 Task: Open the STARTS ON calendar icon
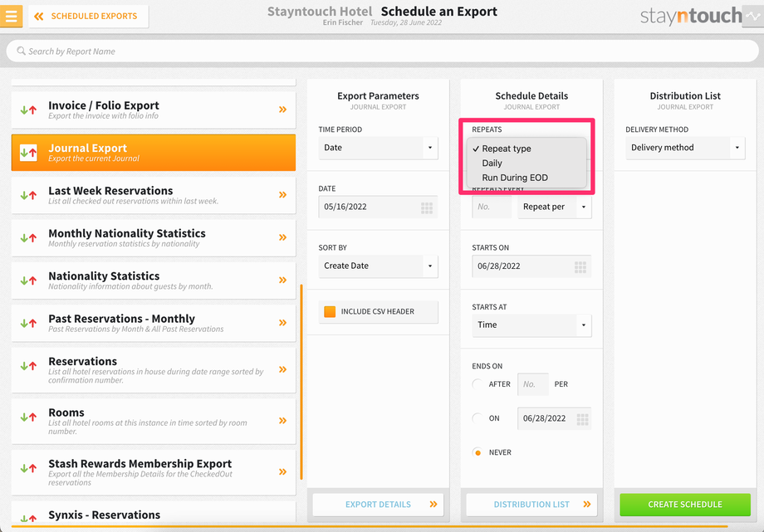tap(580, 267)
